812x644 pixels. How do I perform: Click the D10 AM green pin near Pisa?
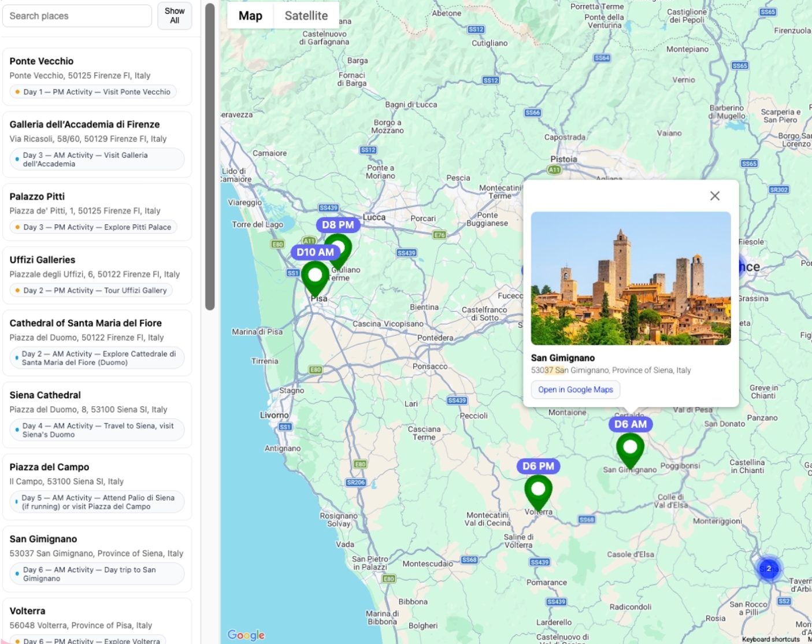coord(315,278)
